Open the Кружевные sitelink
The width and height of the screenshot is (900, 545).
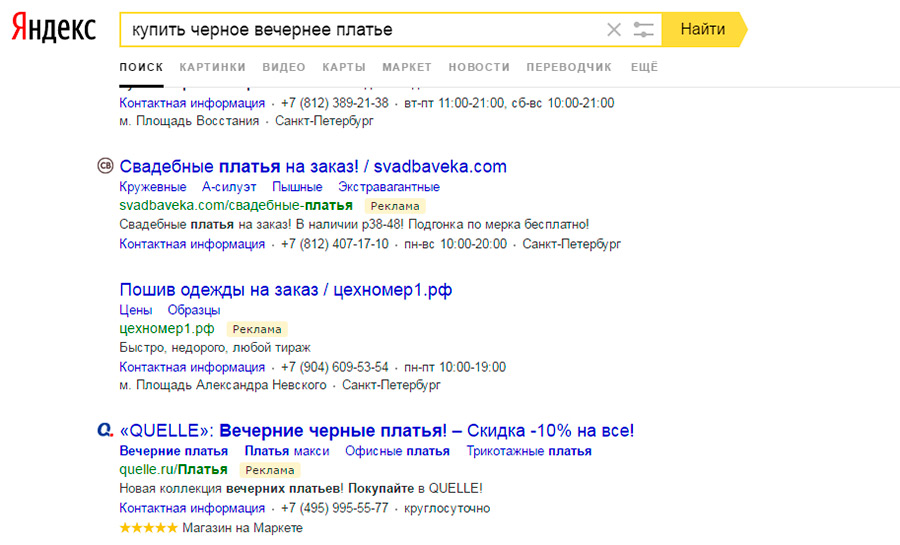coord(153,187)
